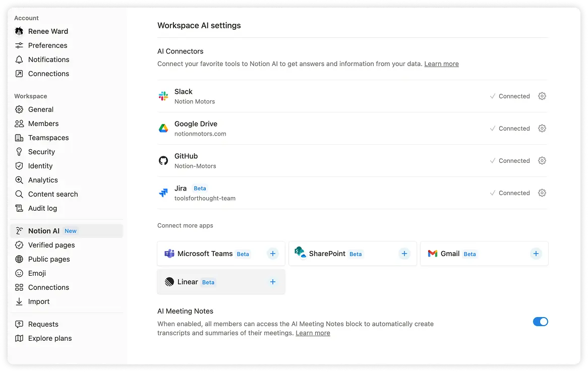Open Slack connector settings gear
Image resolution: width=588 pixels, height=372 pixels.
click(542, 96)
